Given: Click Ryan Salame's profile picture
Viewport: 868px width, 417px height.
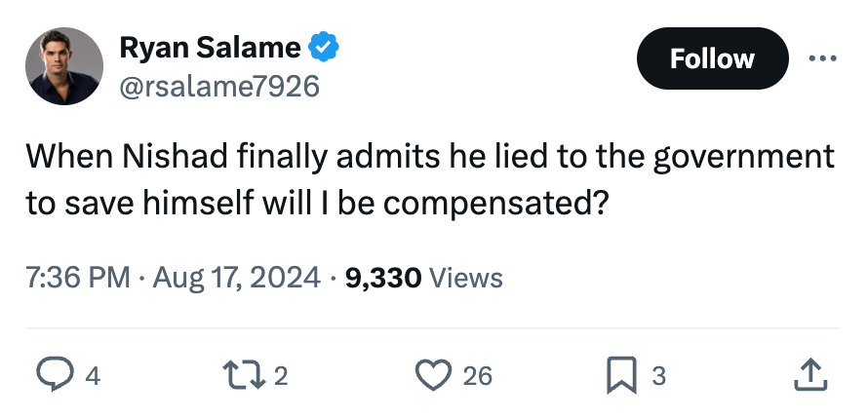Looking at the screenshot, I should [x=64, y=66].
